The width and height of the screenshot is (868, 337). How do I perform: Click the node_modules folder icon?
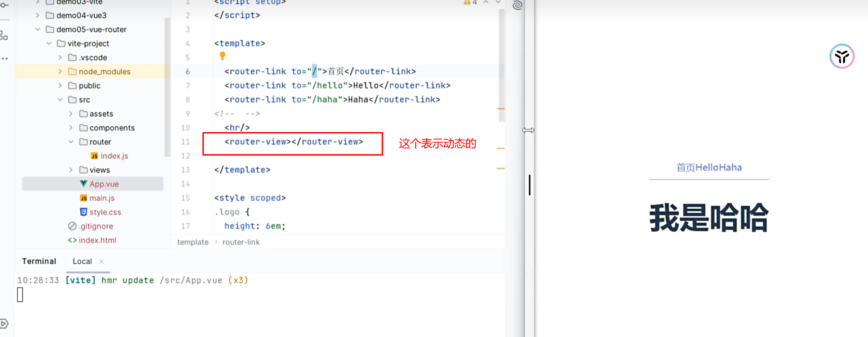72,72
